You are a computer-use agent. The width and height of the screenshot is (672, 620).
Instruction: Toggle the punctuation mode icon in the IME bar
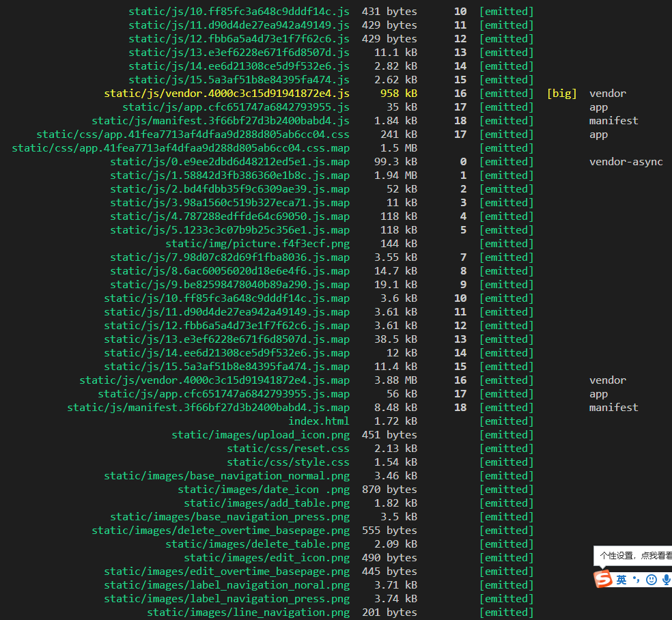click(636, 580)
